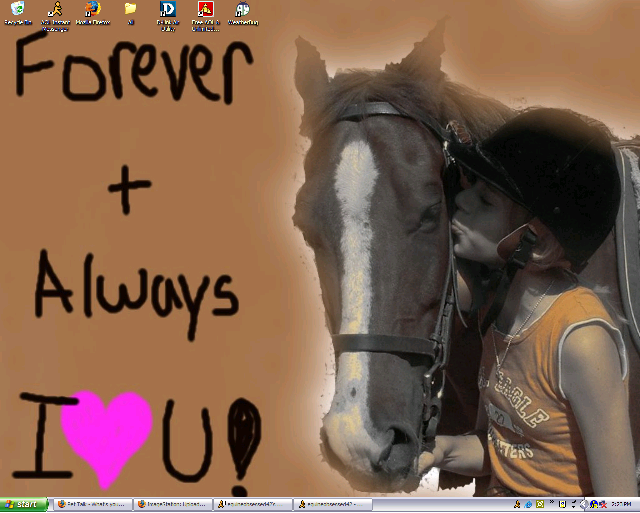Switch to the ImageStation Firefox taskbar window
The height and width of the screenshot is (513, 640).
click(x=173, y=504)
